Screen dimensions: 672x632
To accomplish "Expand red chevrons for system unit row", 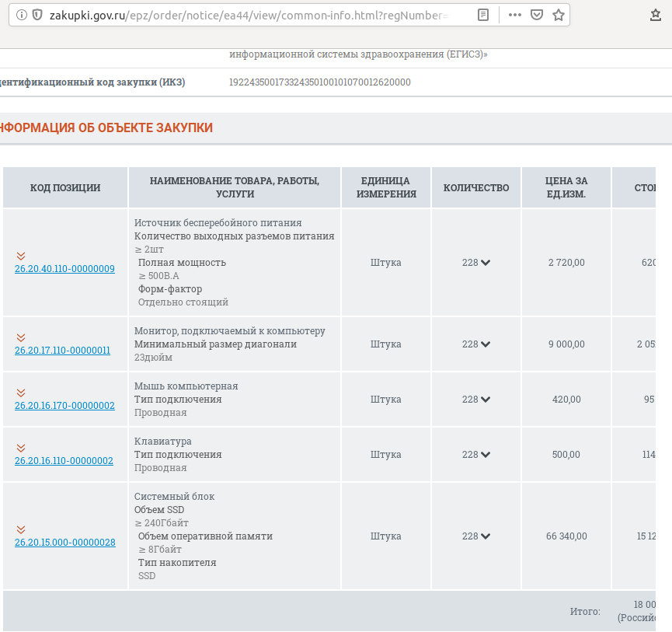I will coord(21,529).
